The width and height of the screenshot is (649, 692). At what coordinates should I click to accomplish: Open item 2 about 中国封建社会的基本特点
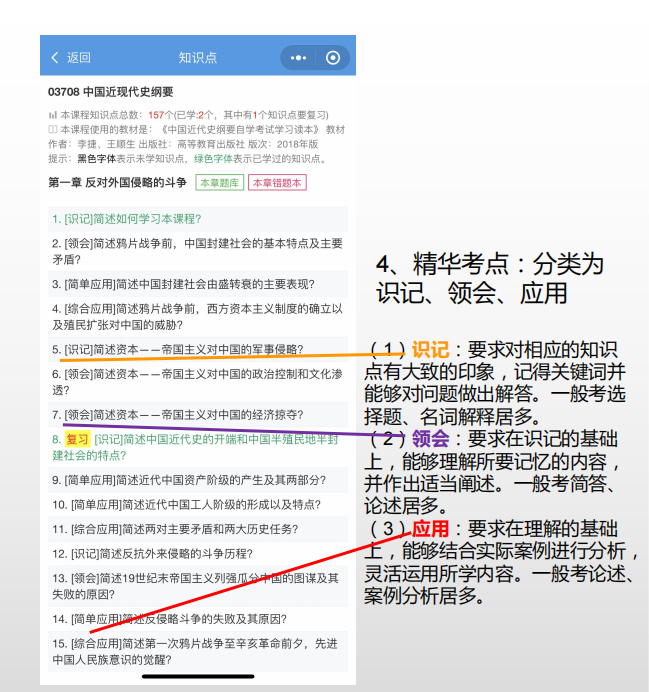pos(198,251)
